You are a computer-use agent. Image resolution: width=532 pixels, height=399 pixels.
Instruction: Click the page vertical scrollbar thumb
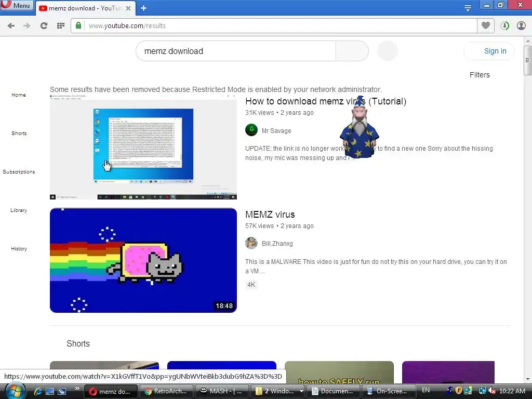[527, 60]
